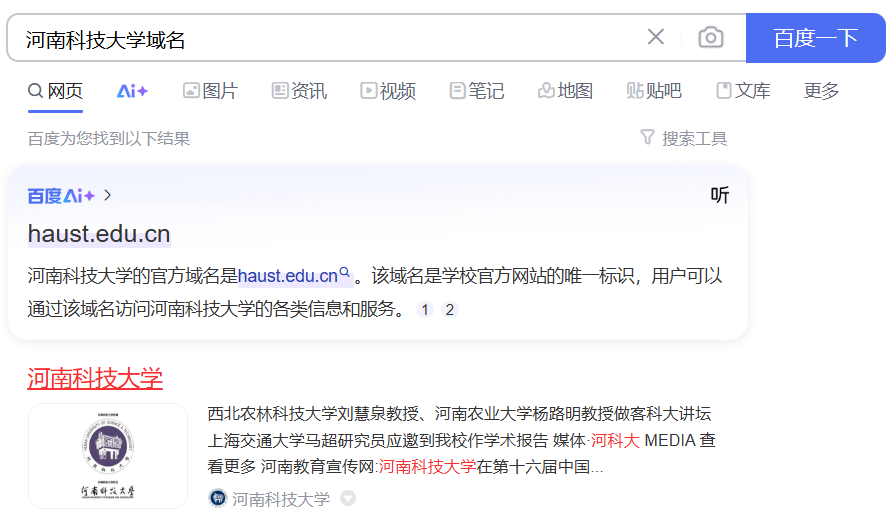Image resolution: width=896 pixels, height=512 pixels.
Task: Open citation reference 2
Action: (x=450, y=310)
